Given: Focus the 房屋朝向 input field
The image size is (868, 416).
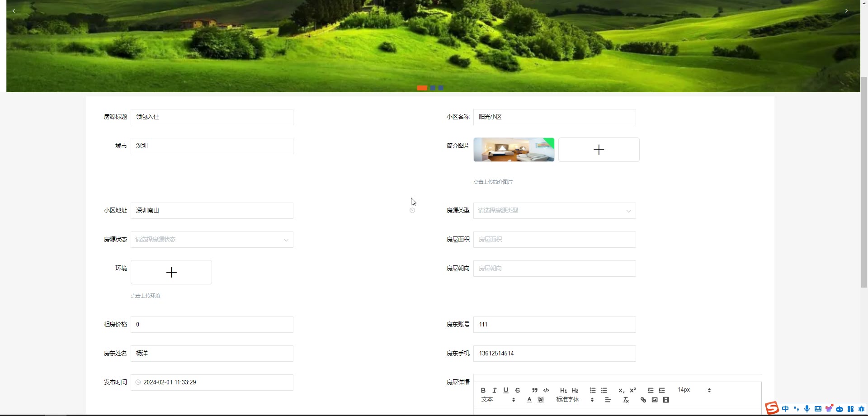Looking at the screenshot, I should point(554,269).
